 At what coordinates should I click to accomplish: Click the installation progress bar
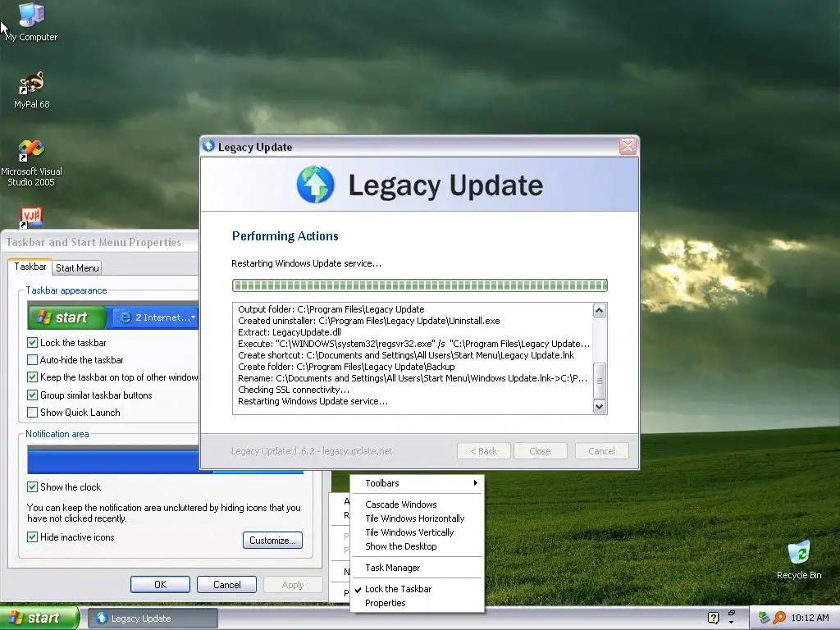click(x=420, y=285)
